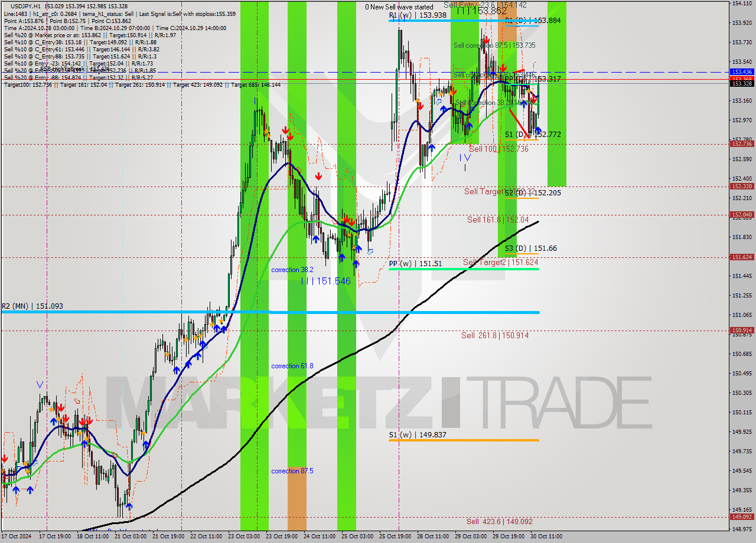The width and height of the screenshot is (756, 543).
Task: Select the 'R1 (w) | 153.938' pivot label
Action: tap(418, 15)
